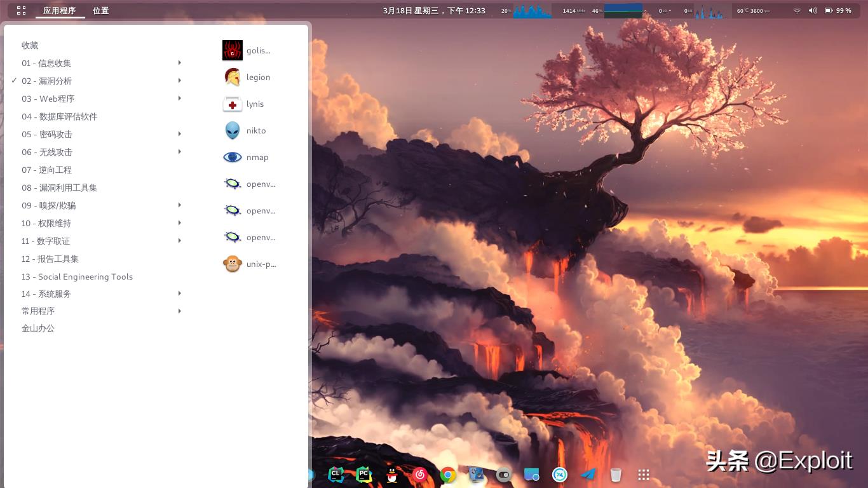Open Telegram from the dock

tap(588, 475)
